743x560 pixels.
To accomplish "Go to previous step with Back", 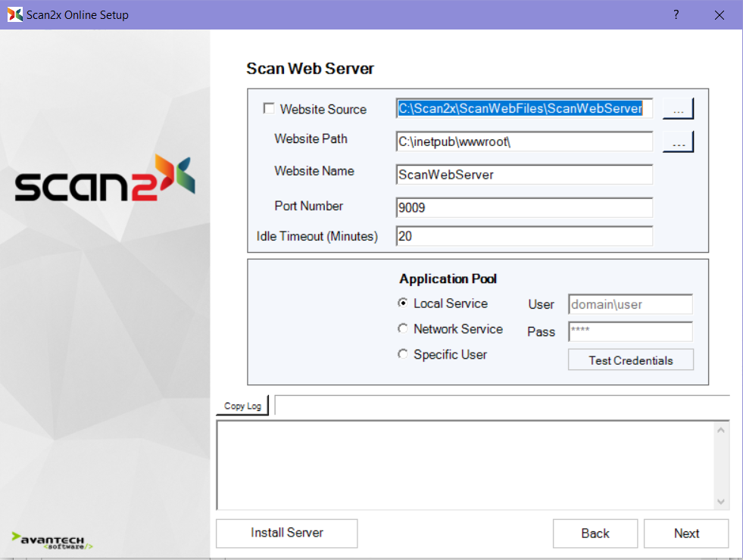I will coord(595,534).
